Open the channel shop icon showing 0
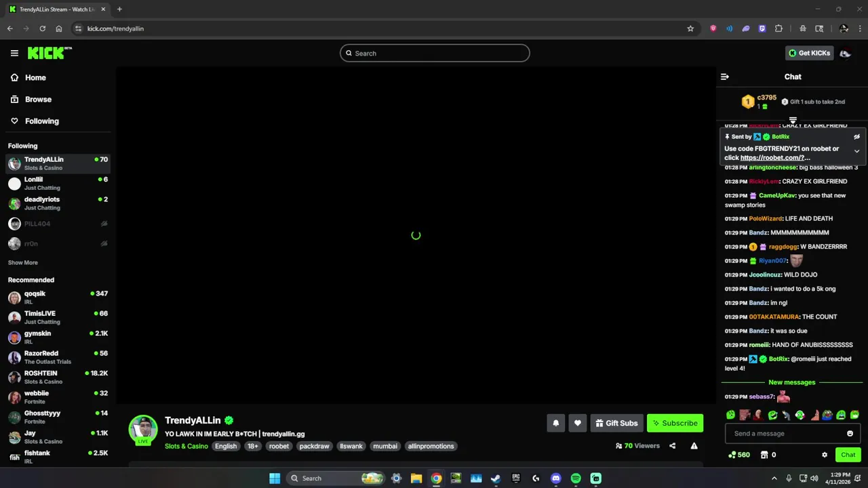Image resolution: width=868 pixels, height=488 pixels. [768, 455]
